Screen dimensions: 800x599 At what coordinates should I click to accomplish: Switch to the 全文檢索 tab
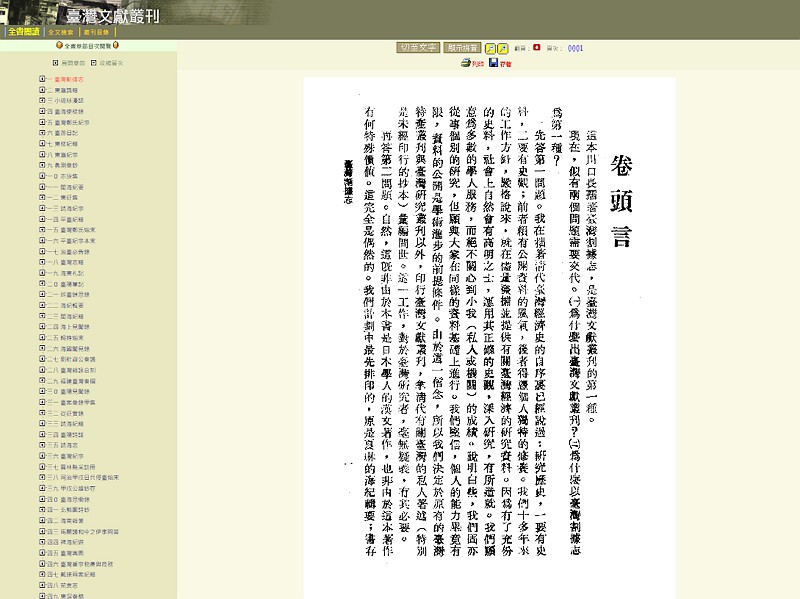[63, 31]
